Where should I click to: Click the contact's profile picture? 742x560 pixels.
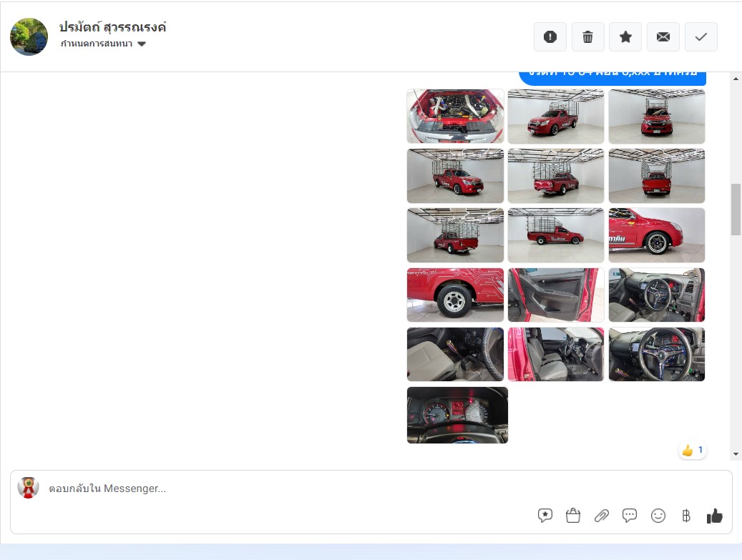[x=29, y=37]
